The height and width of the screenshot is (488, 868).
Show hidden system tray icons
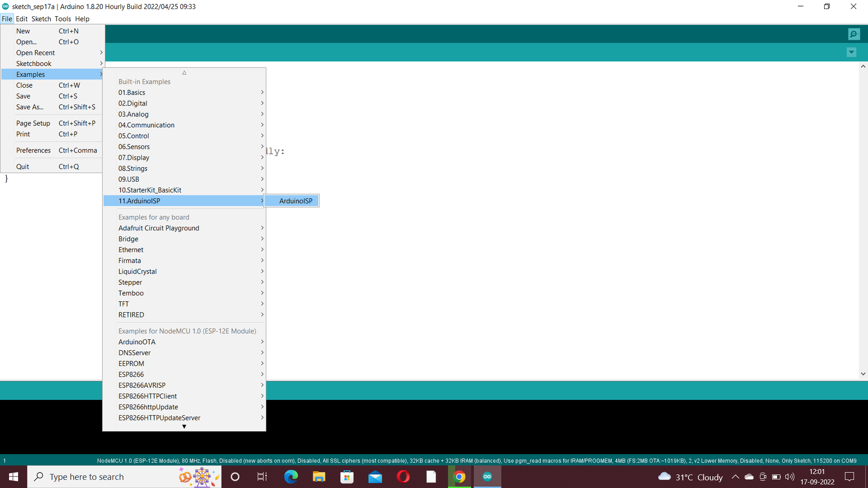coord(735,477)
